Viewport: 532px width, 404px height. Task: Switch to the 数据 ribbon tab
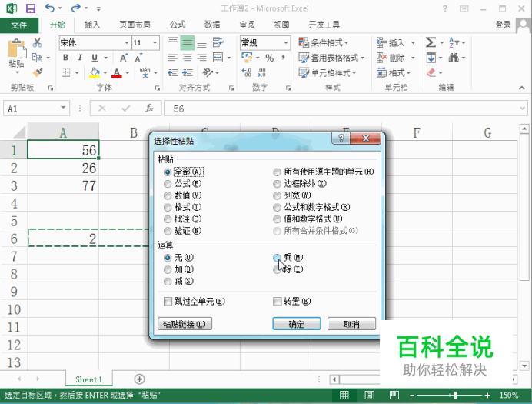coord(212,25)
